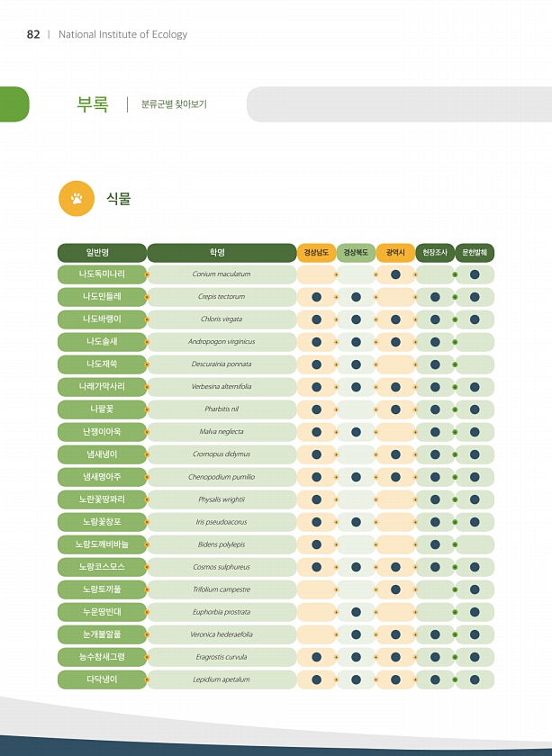This screenshot has width=552, height=756.
Task: Click the 학명 column header
Action: click(x=222, y=253)
